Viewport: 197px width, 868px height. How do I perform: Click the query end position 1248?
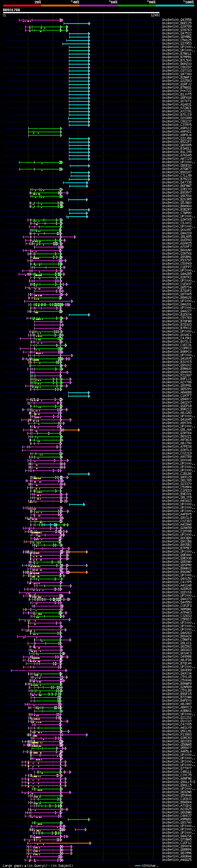pos(155,15)
